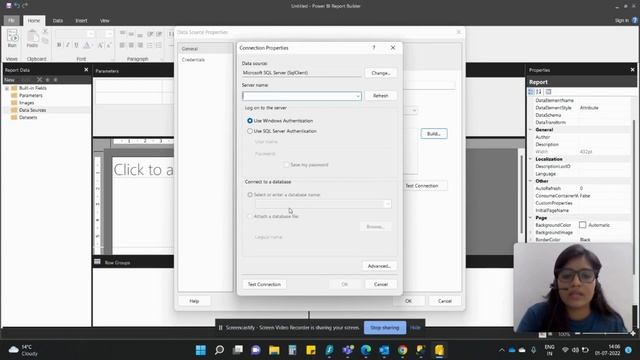Open the File menu
The height and width of the screenshot is (360, 640).
point(11,20)
